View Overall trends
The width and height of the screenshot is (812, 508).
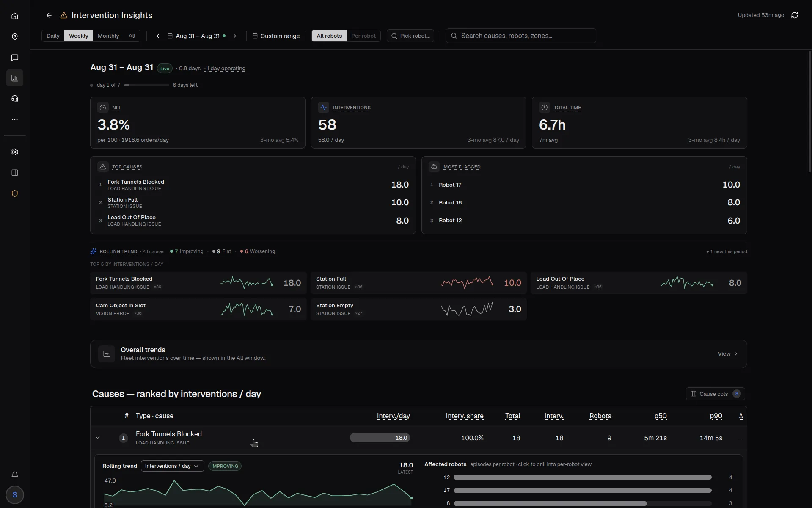[728, 354]
